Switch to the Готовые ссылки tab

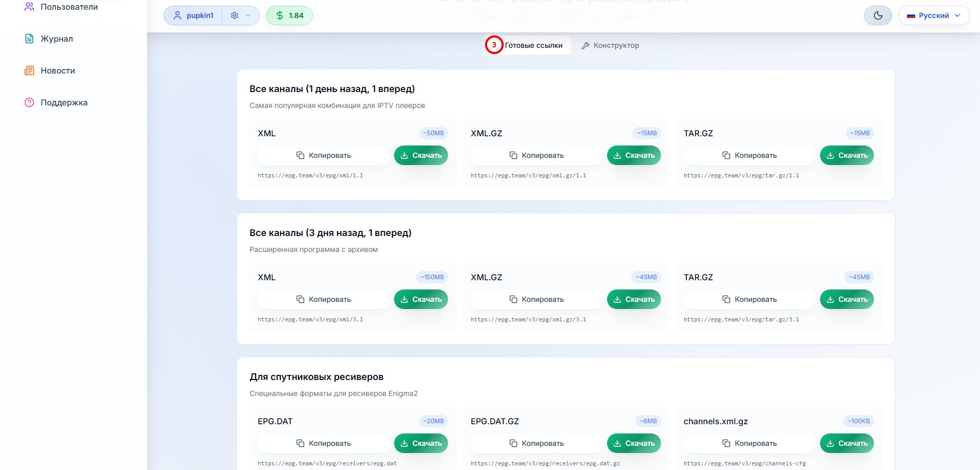533,45
